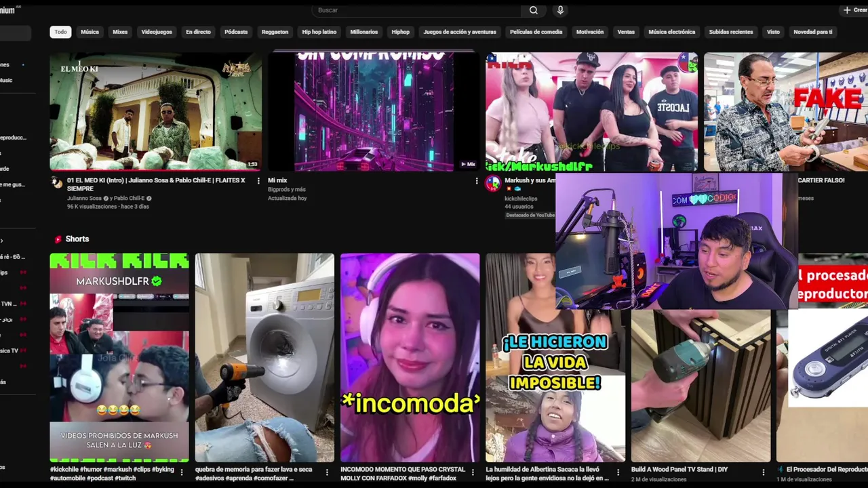Open three-dot menu for Mi mix
868x488 pixels.
point(476,181)
